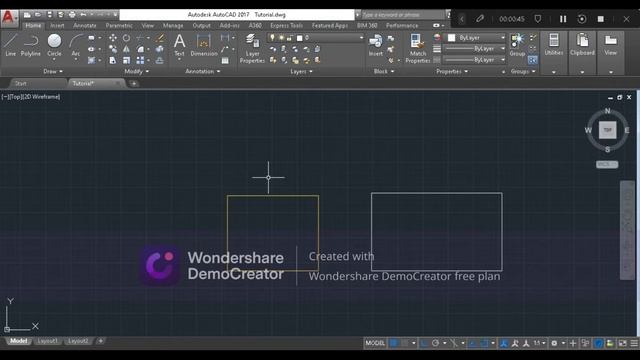Click the ViewCube TOP face

click(x=607, y=130)
